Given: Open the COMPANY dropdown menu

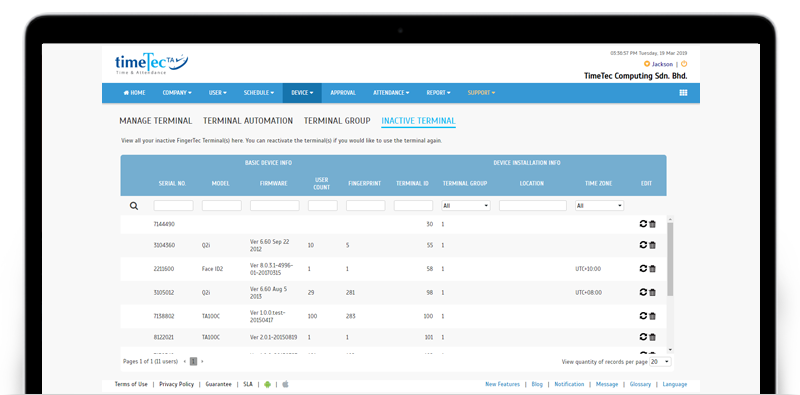Looking at the screenshot, I should [x=177, y=93].
